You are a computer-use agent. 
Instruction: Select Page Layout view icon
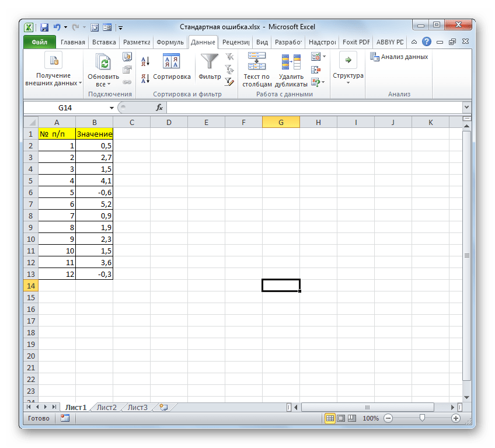tap(341, 418)
